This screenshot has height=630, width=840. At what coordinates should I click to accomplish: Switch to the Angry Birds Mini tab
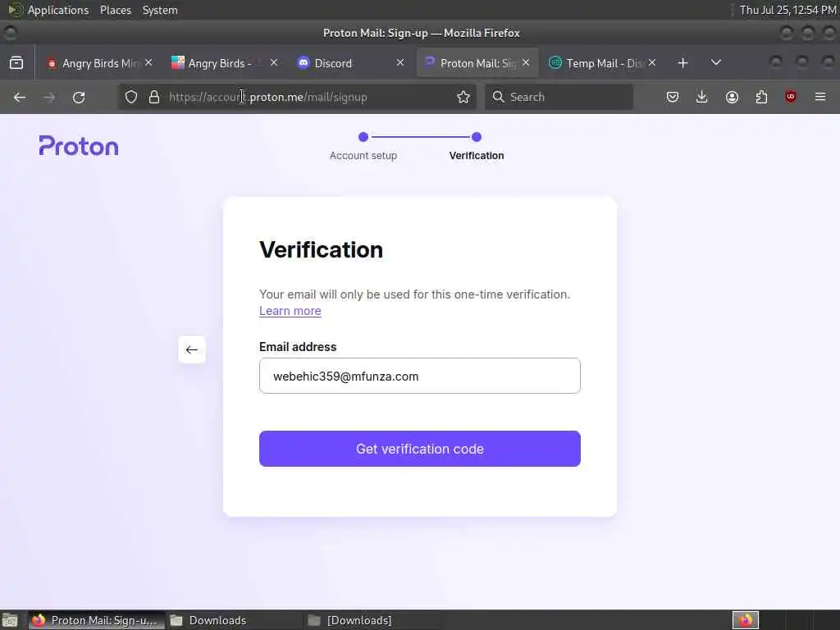coord(99,63)
